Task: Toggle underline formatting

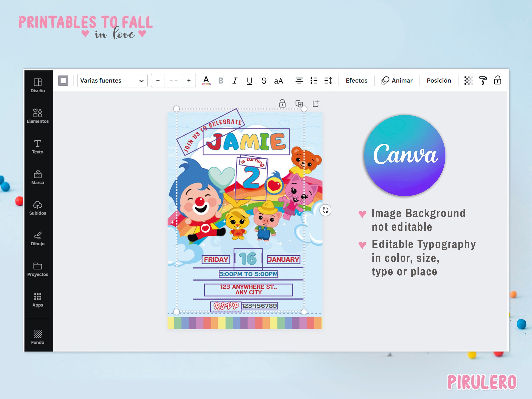Action: 249,81
